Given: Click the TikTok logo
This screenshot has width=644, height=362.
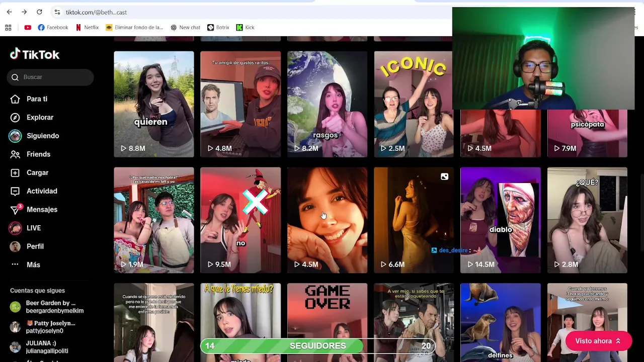Looking at the screenshot, I should [x=35, y=54].
